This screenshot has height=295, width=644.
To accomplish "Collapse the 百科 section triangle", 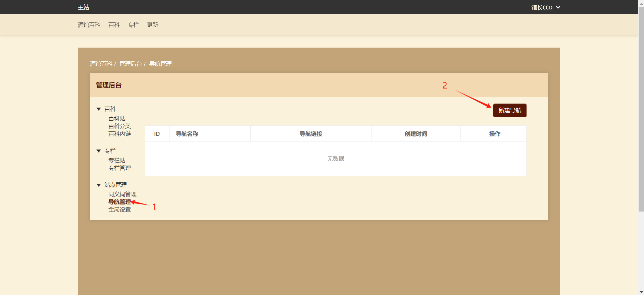I will tap(99, 109).
